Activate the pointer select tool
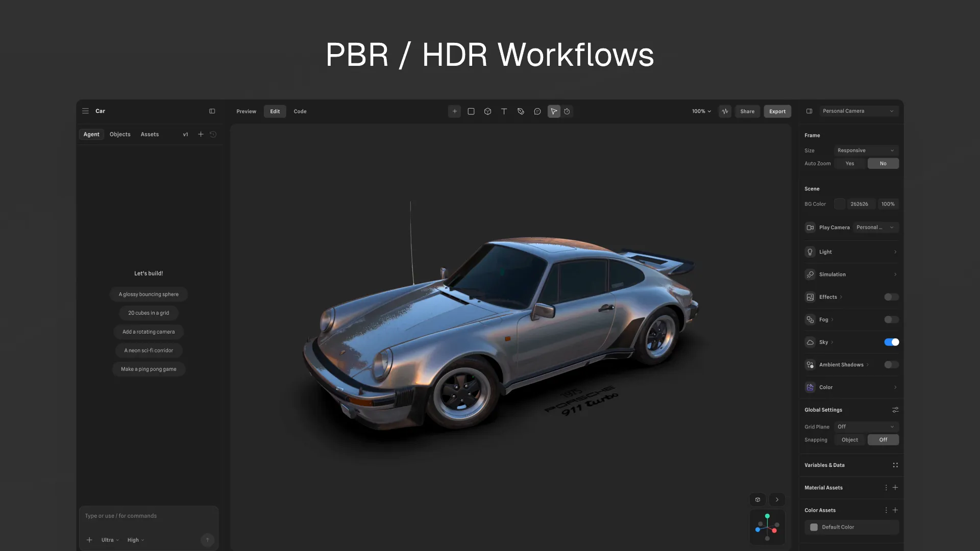 (x=554, y=111)
